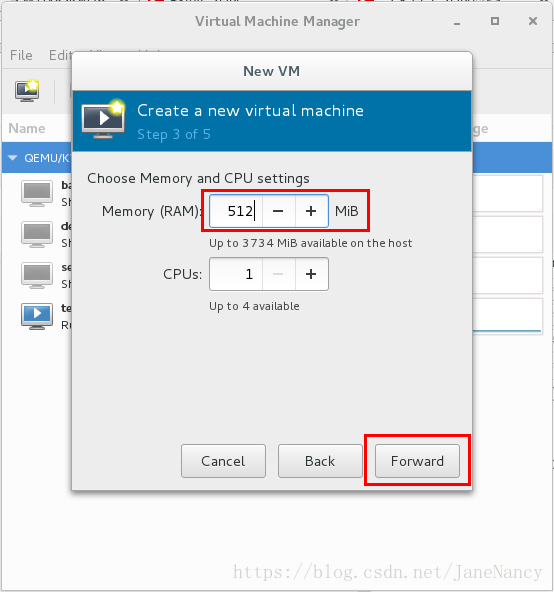Screen dimensions: 554x592
Task: Increase CPUs count with plus button
Action: tap(311, 274)
